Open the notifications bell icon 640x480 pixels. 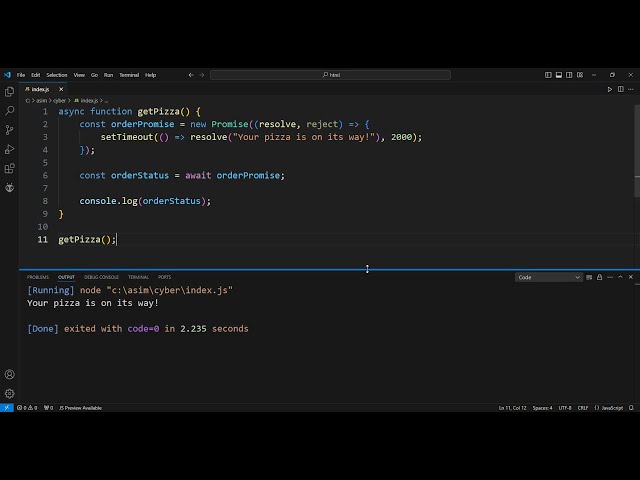tap(631, 408)
